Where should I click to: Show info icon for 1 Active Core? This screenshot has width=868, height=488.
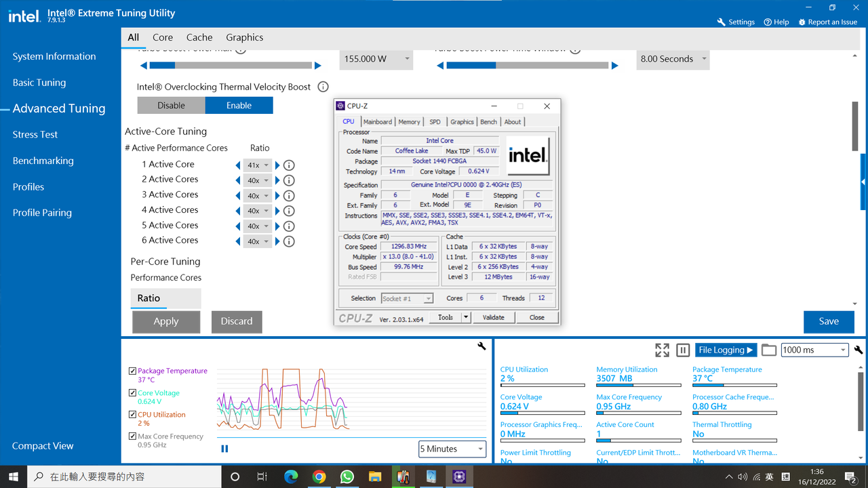289,165
